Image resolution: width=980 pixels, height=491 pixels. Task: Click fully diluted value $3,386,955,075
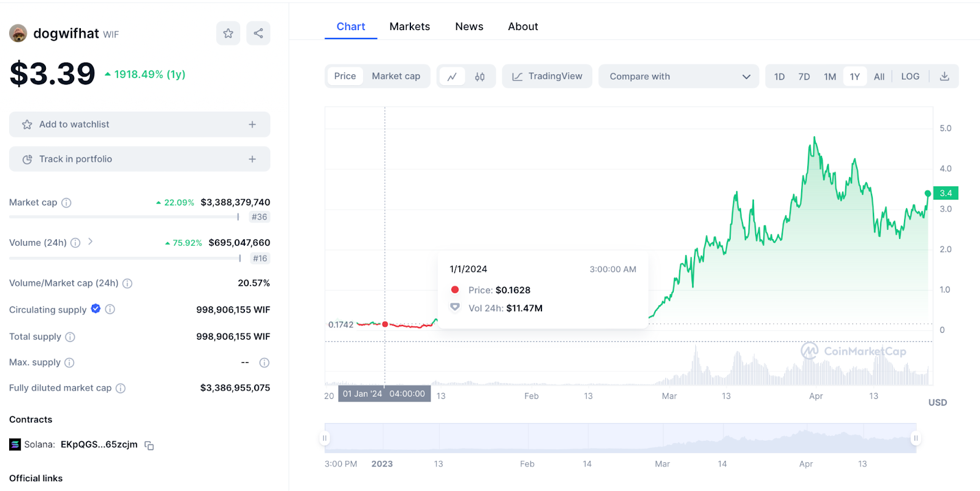[x=235, y=388]
